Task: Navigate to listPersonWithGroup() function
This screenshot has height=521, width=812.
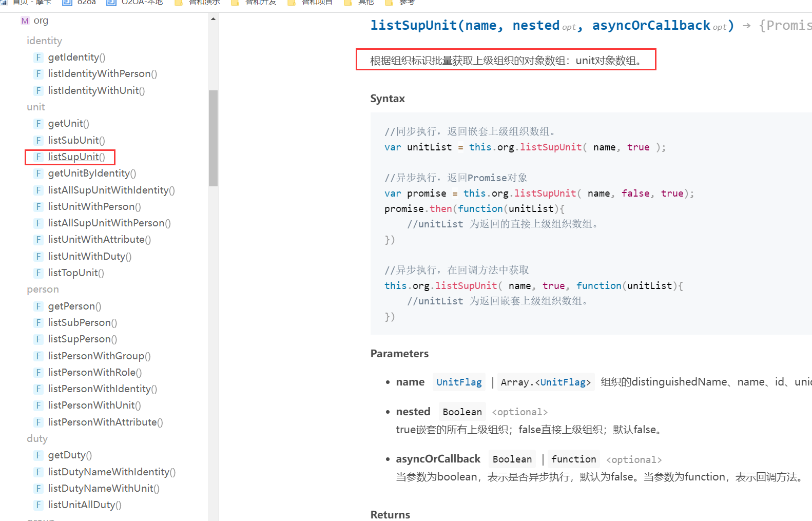Action: (x=99, y=356)
